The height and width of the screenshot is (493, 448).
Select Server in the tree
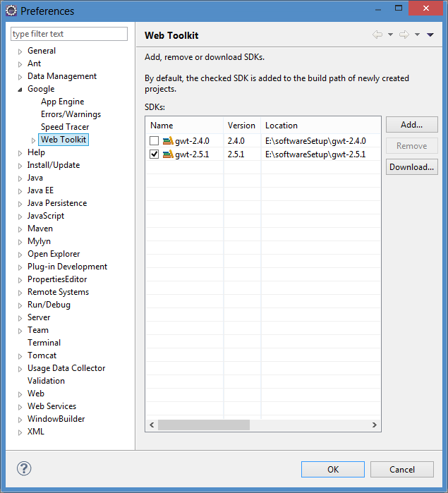tap(39, 317)
